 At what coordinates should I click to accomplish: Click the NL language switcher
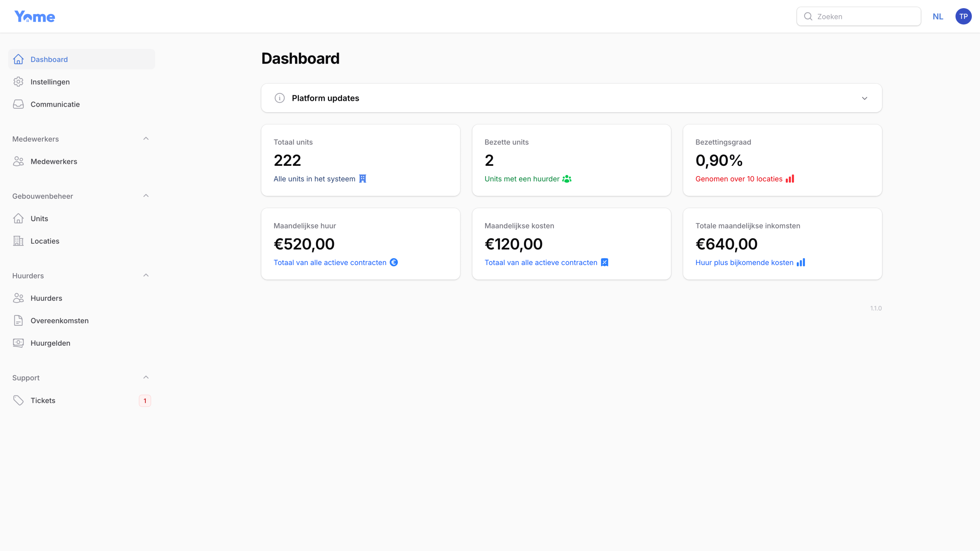click(x=938, y=16)
